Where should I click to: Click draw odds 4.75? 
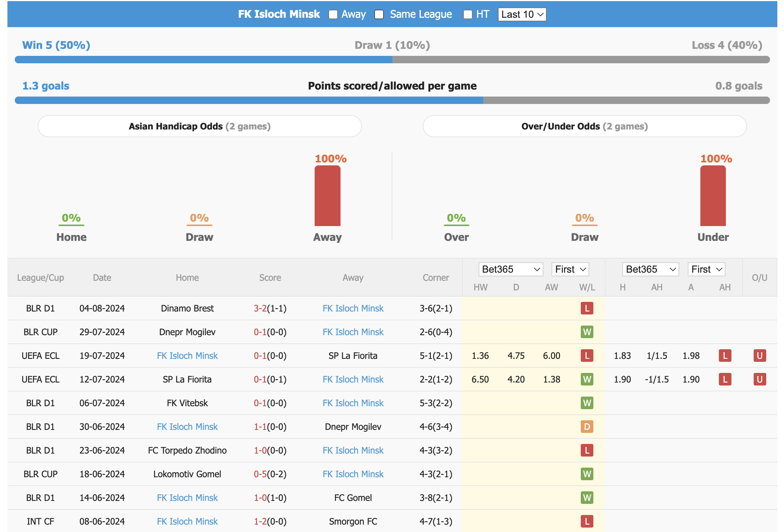(516, 356)
